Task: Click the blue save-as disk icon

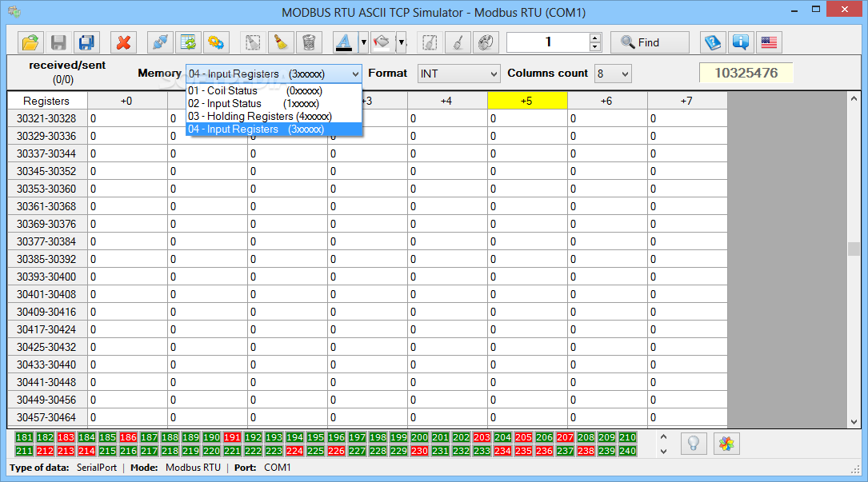Action: (86, 42)
